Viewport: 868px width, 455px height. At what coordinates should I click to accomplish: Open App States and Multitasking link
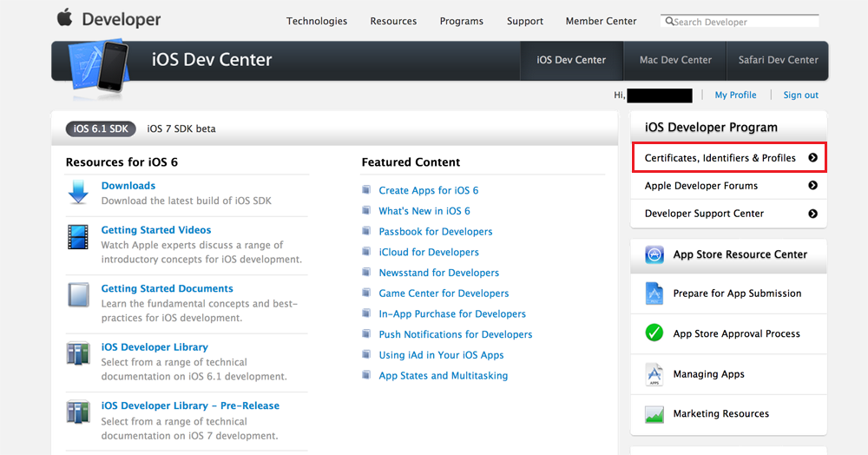click(x=444, y=375)
